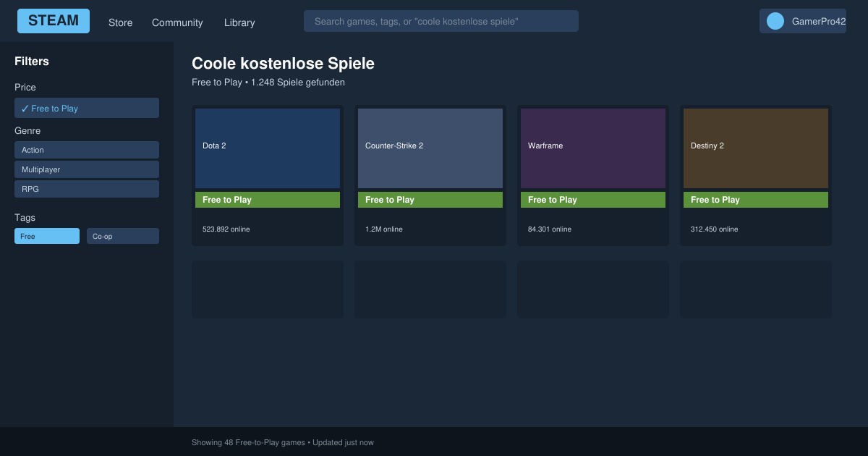Click Free to Play under Dota 2
The image size is (868, 456).
pyautogui.click(x=268, y=200)
